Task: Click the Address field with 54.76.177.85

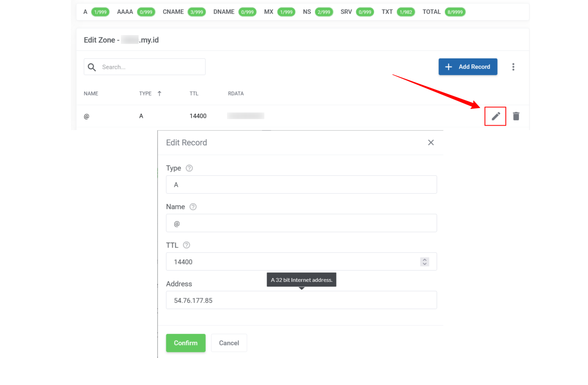Action: 301,300
